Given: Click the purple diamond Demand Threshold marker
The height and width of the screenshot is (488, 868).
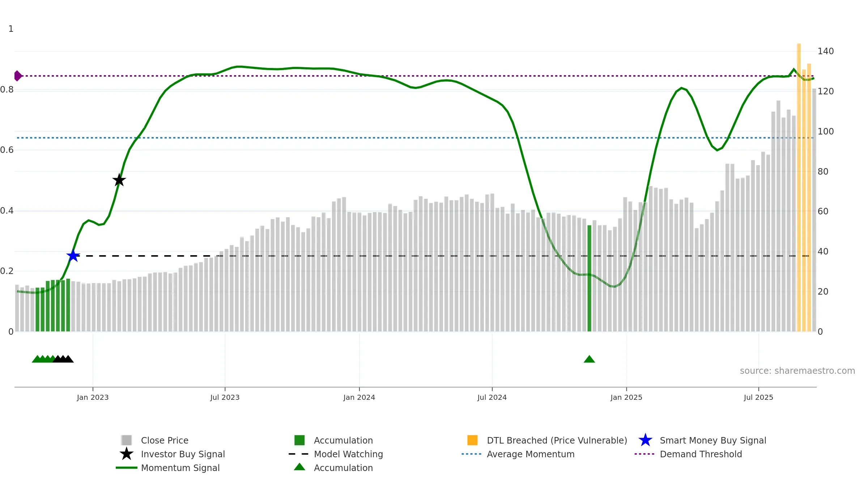Looking at the screenshot, I should (18, 76).
